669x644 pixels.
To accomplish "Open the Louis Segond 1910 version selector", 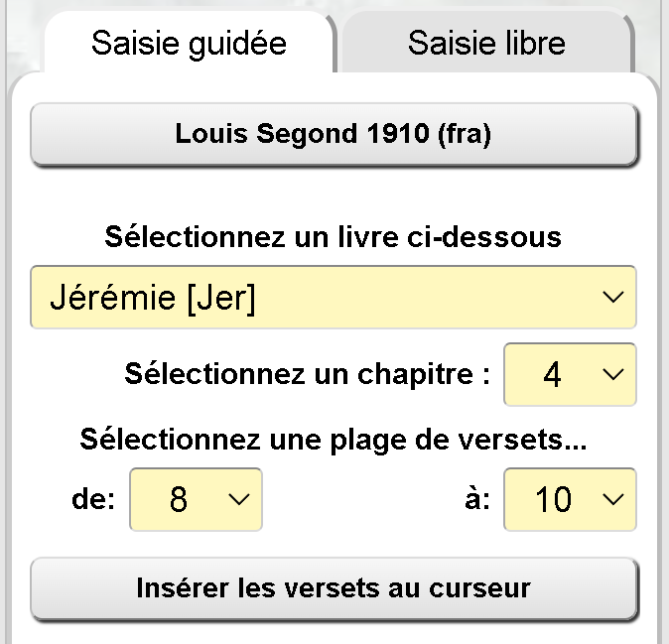I will (334, 135).
